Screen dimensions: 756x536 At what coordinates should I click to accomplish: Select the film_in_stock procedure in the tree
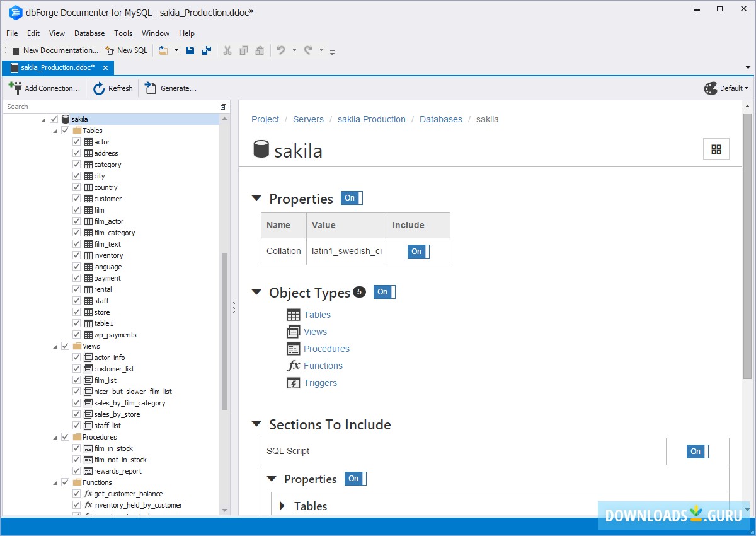pyautogui.click(x=113, y=448)
